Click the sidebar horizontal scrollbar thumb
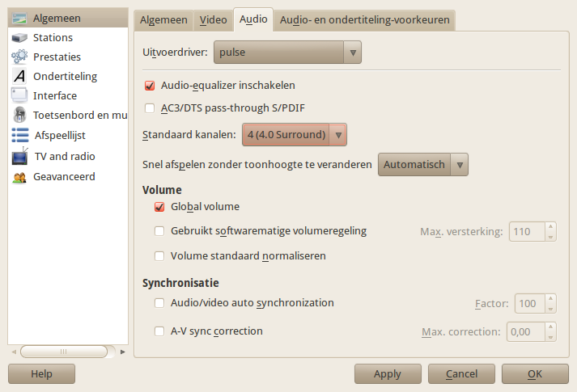Screen dimensions: 577x392 [x=64, y=352]
